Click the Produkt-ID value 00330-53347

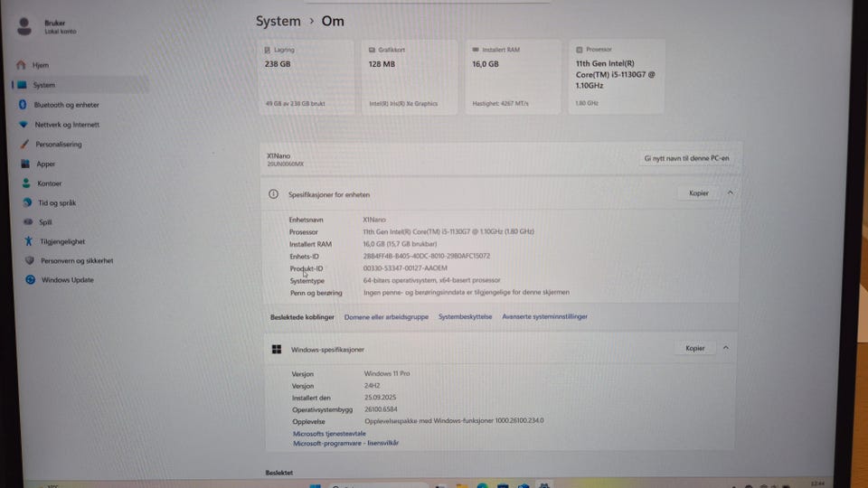(405, 268)
